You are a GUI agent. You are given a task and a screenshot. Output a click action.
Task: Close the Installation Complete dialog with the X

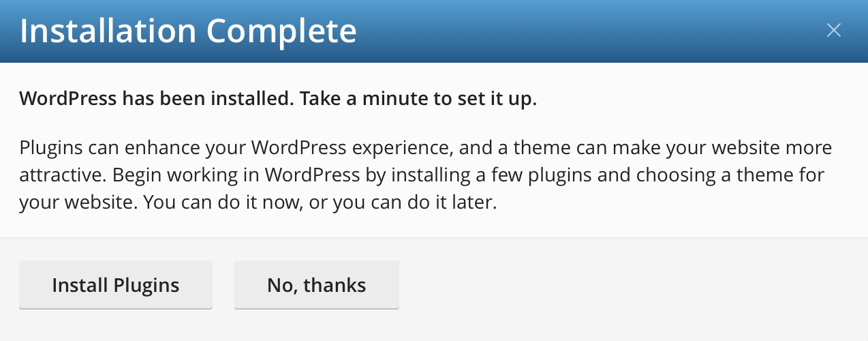coord(834,31)
